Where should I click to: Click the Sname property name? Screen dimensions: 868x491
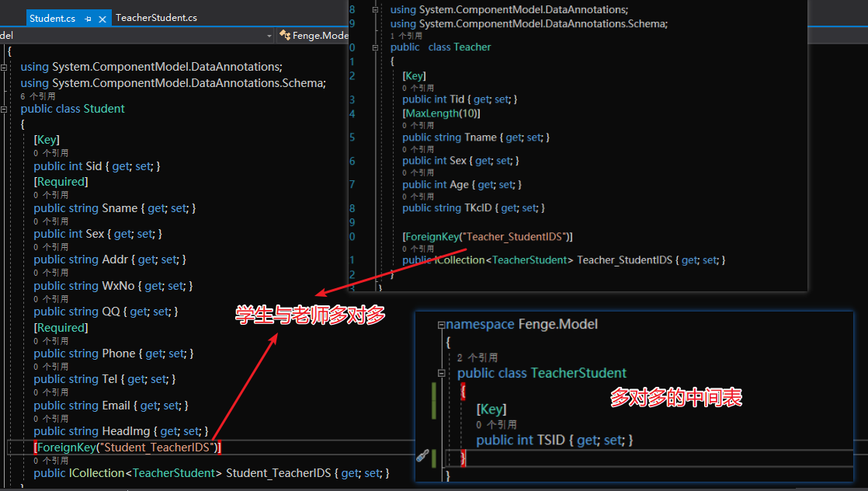coord(120,208)
